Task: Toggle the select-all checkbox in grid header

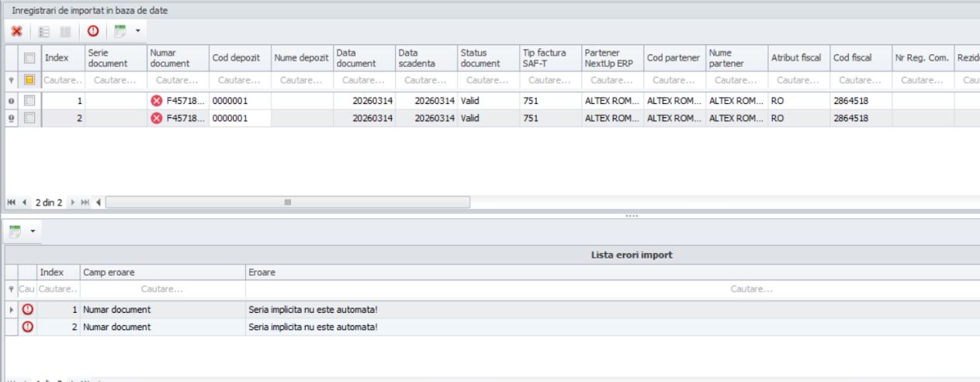Action: pos(29,57)
